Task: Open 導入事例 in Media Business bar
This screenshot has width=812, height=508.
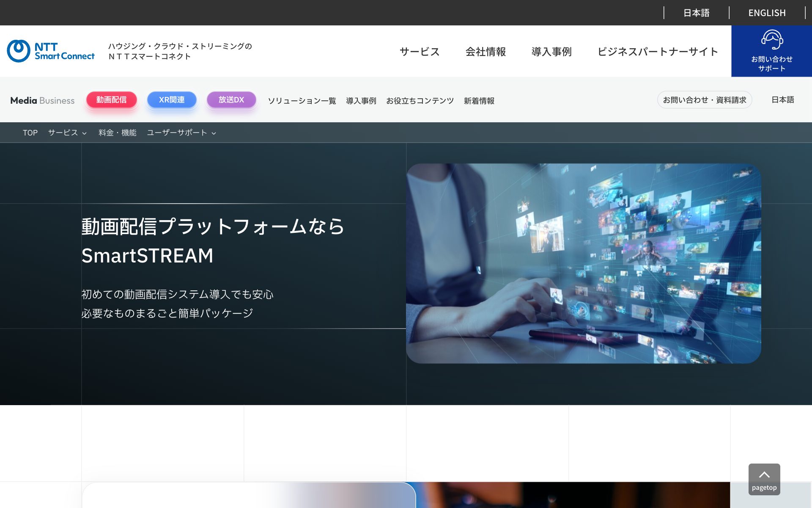Action: [x=361, y=101]
